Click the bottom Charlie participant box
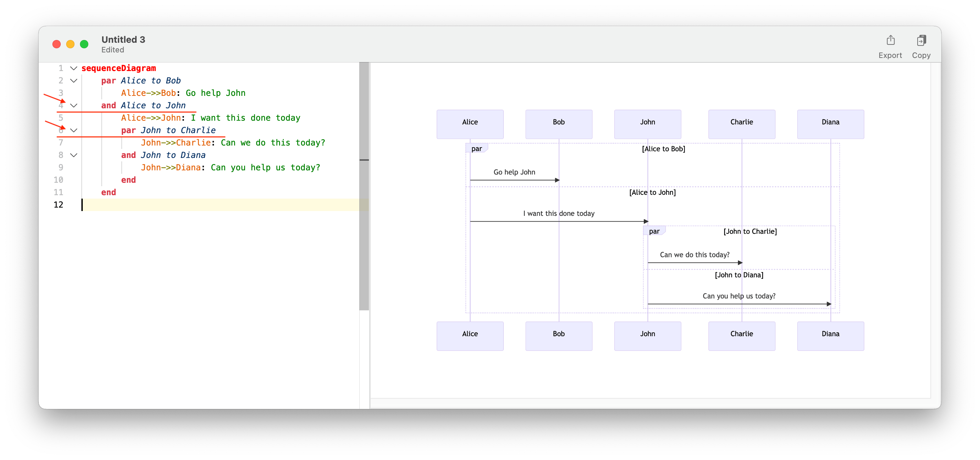The image size is (980, 460). [741, 336]
